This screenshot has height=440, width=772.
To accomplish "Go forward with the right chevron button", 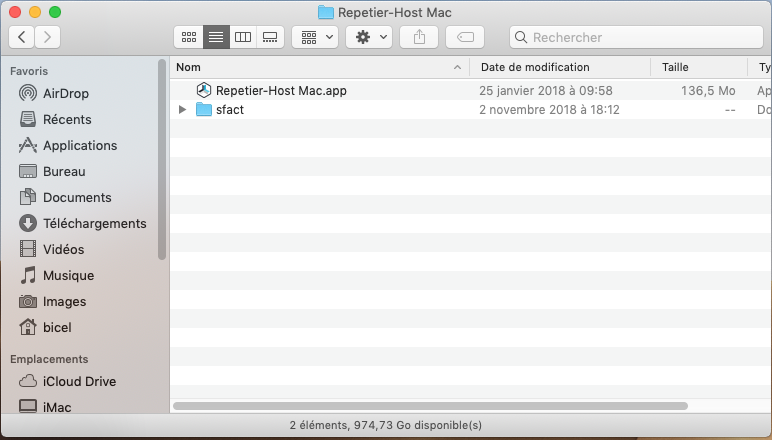I will pos(47,37).
